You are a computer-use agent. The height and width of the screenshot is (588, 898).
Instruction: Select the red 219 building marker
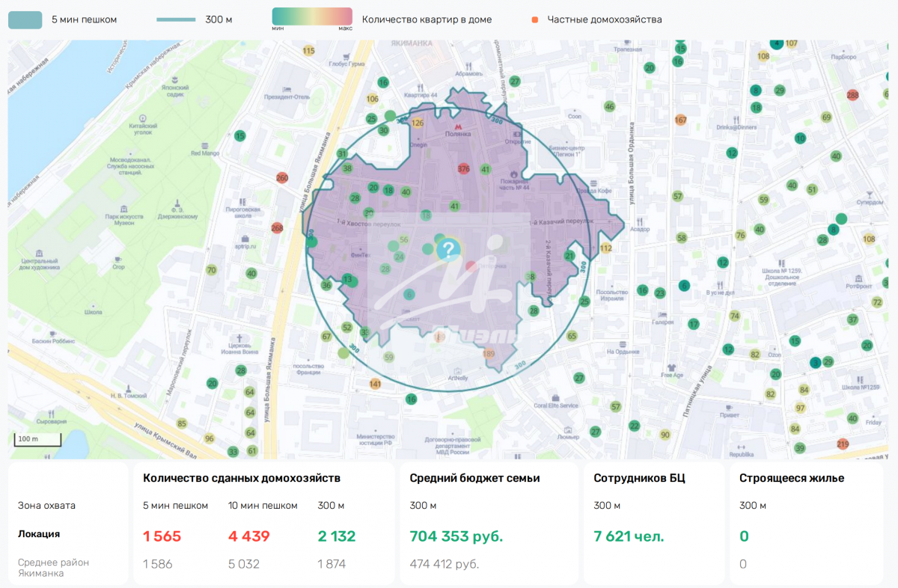click(843, 444)
